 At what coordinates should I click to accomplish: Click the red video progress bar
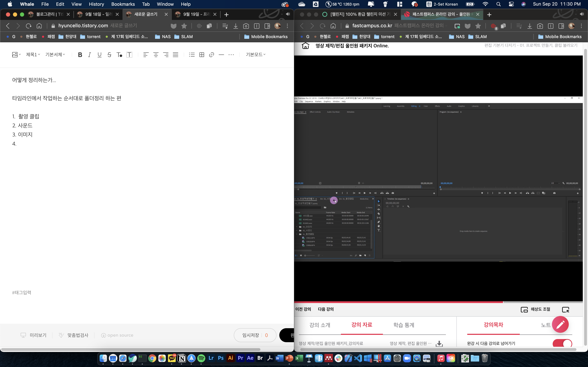click(398, 302)
